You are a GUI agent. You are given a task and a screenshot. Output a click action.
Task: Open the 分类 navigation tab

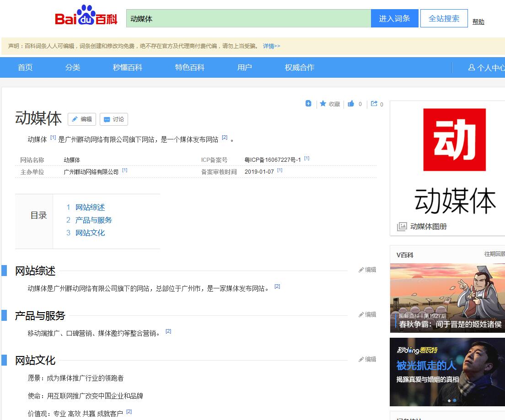(x=73, y=67)
